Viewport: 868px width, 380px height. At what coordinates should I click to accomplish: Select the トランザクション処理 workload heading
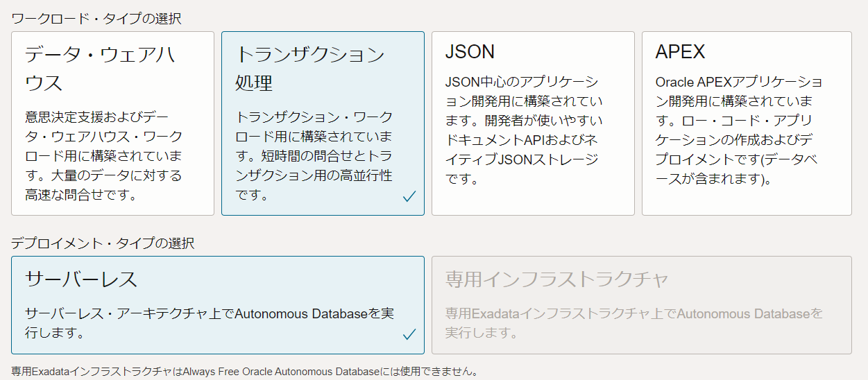[x=309, y=68]
